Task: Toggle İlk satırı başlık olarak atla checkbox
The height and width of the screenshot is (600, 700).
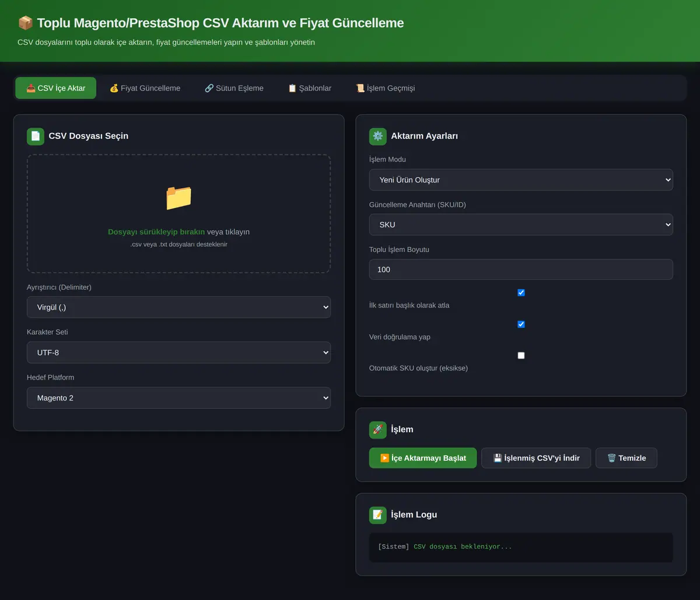Action: point(521,293)
